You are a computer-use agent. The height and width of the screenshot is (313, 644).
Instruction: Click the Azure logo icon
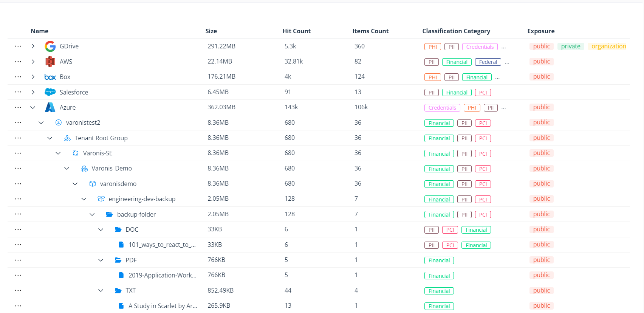50,107
